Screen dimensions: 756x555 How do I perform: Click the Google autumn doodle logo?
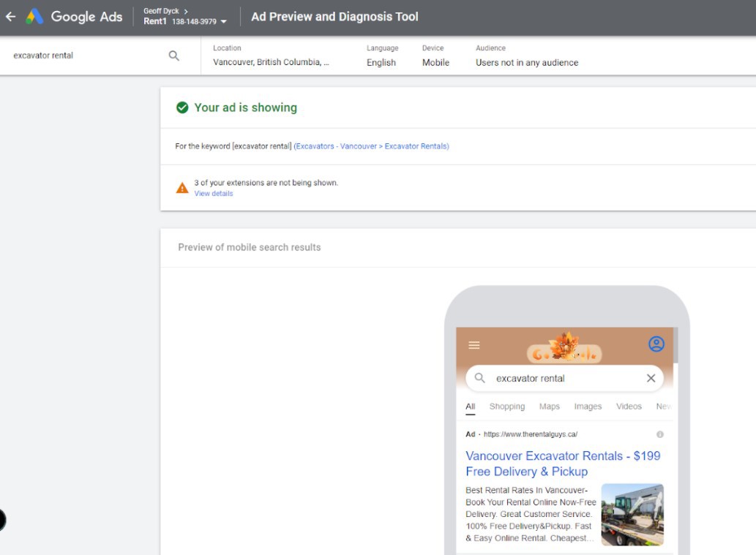(564, 348)
